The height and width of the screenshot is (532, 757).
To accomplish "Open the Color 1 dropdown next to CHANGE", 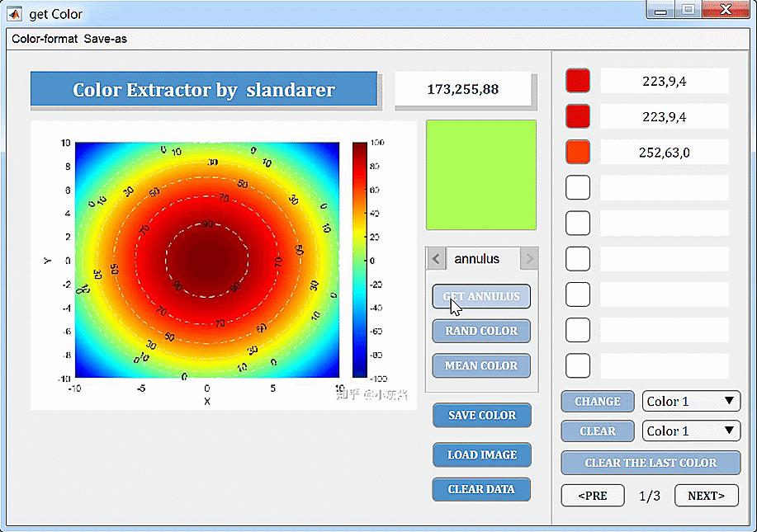I will pos(691,401).
